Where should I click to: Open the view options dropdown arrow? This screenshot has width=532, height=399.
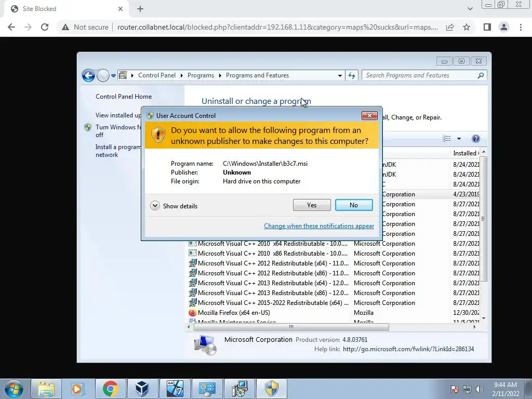pyautogui.click(x=459, y=138)
